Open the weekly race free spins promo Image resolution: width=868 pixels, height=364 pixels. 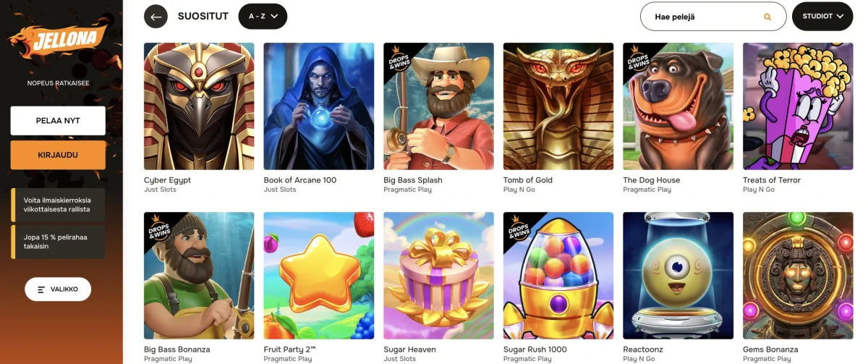click(x=58, y=205)
